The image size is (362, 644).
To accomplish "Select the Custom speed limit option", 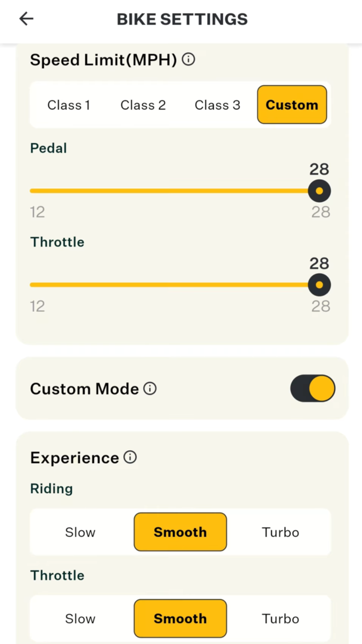I will (x=291, y=105).
